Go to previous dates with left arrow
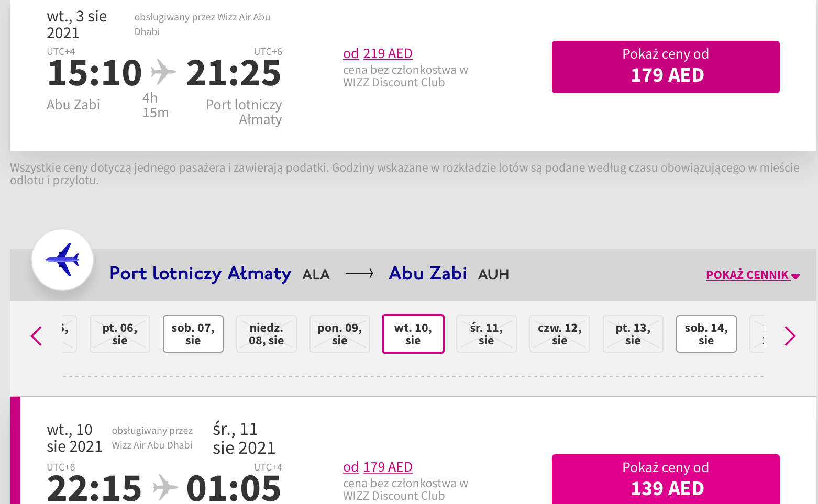Image resolution: width=818 pixels, height=504 pixels. coord(36,336)
